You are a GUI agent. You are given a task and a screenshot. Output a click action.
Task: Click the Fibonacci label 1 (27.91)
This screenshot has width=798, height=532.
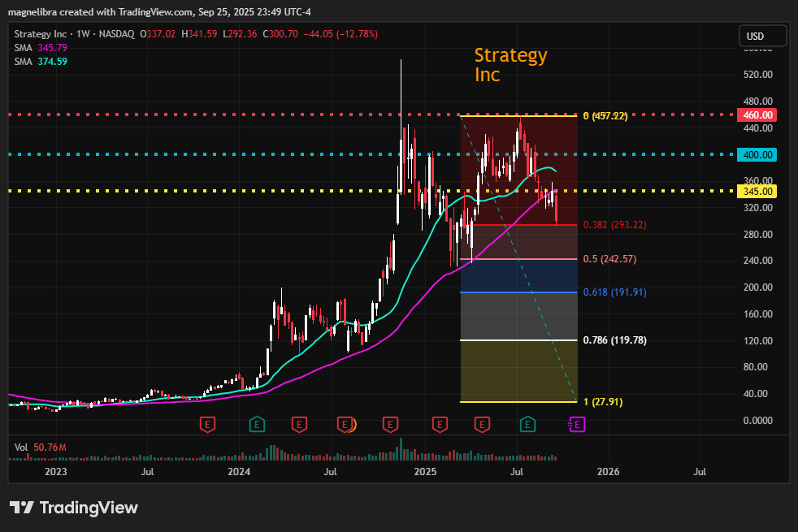[x=603, y=402]
